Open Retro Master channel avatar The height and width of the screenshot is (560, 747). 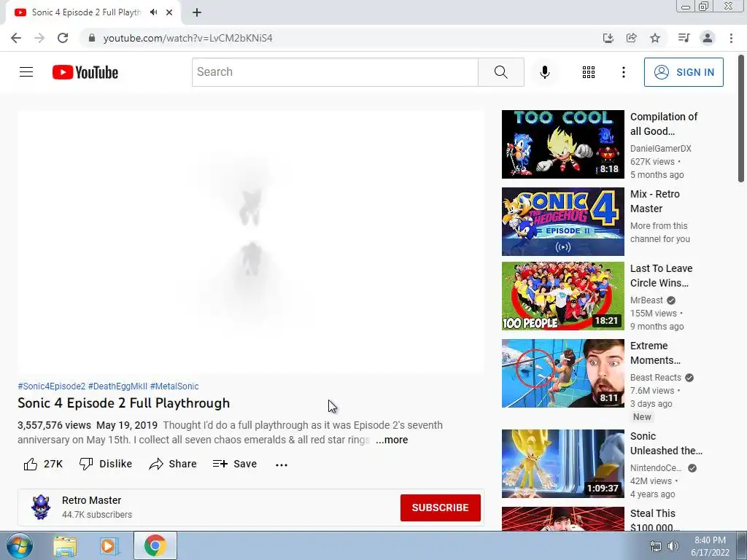(41, 507)
